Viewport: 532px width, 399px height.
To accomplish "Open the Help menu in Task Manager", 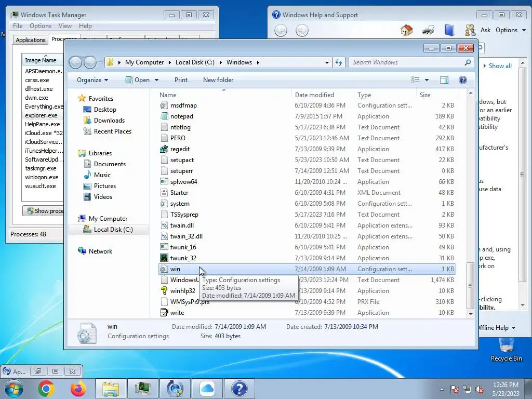I will [x=85, y=26].
